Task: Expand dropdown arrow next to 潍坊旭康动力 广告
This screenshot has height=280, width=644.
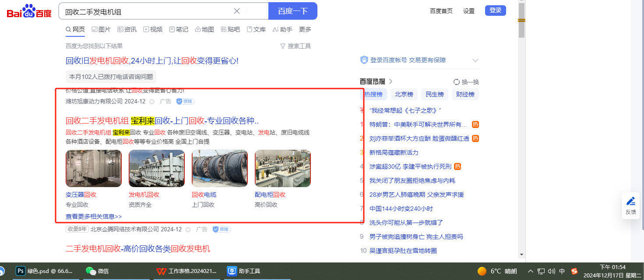Action: tap(152, 102)
